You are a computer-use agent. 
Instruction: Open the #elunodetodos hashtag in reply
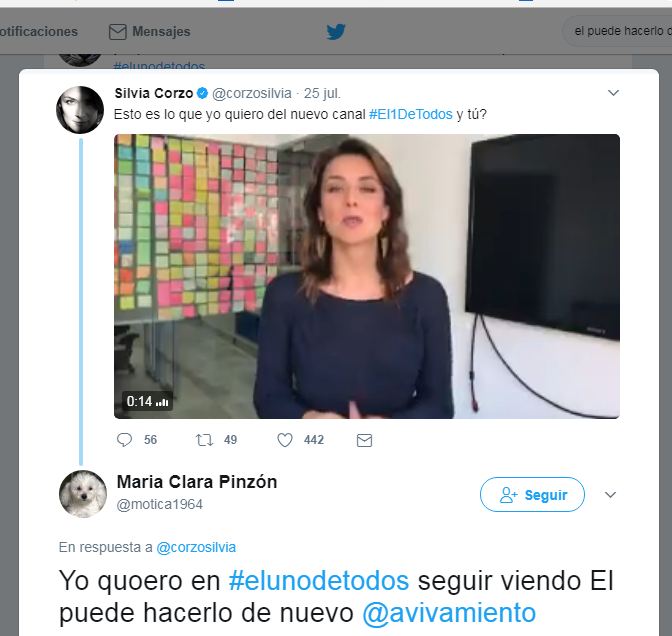319,582
